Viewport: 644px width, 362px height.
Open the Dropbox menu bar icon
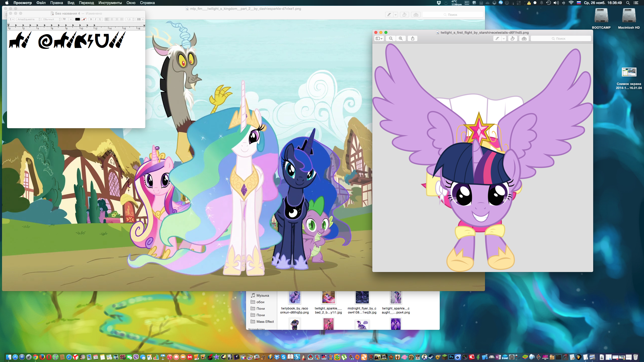[439, 3]
